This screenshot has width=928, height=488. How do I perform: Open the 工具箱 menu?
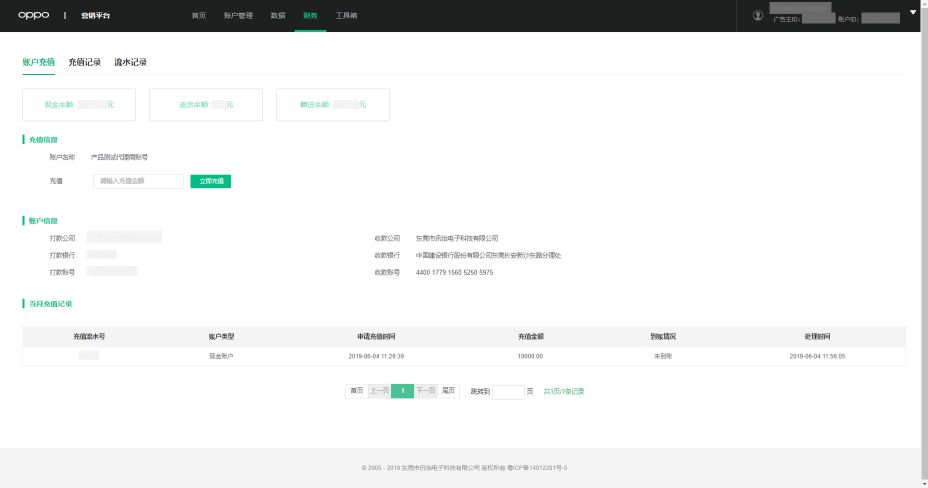(x=346, y=16)
